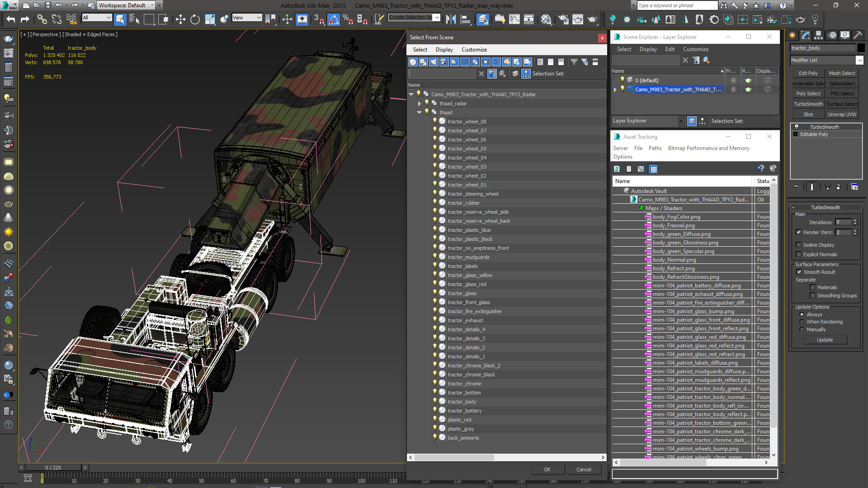
Task: Open Bitmap Performance and Memory menu
Action: tap(708, 148)
